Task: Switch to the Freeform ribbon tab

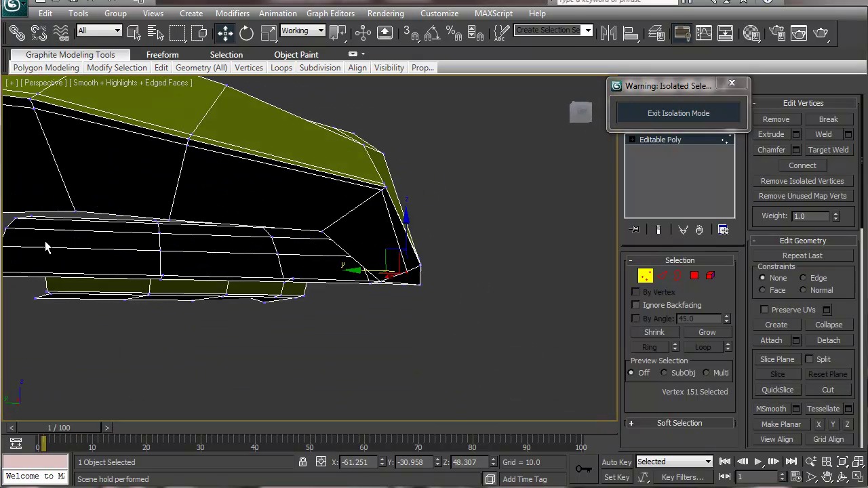Action: coord(162,55)
